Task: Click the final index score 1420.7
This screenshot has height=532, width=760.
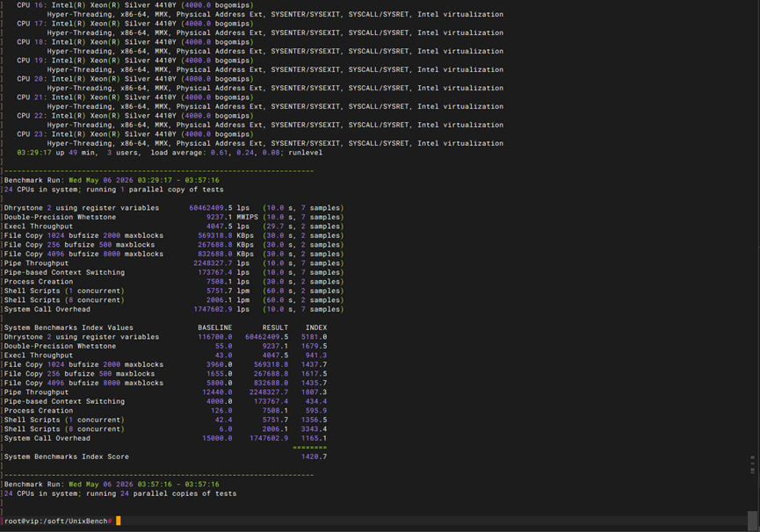Action: click(x=314, y=456)
